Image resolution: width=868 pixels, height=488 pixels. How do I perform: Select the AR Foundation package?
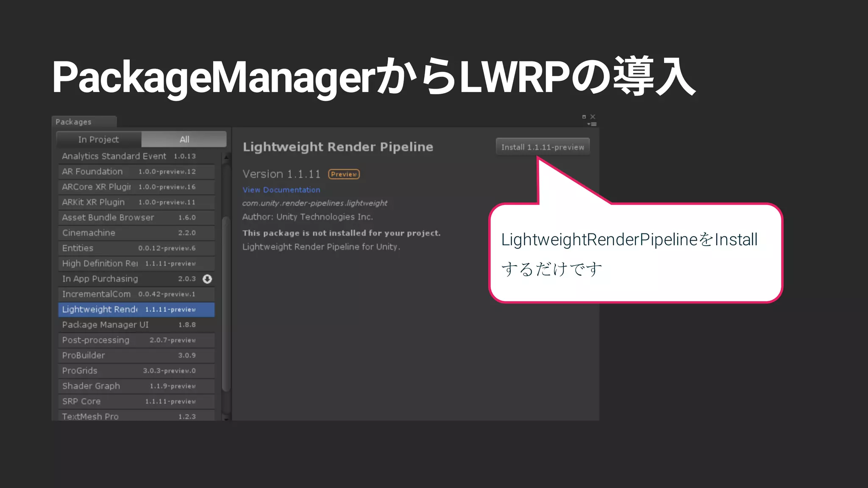136,172
